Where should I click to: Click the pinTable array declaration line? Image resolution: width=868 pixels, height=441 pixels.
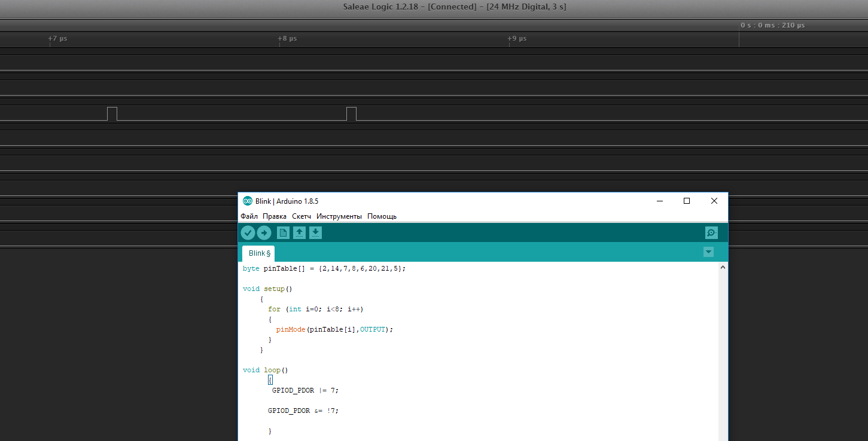pyautogui.click(x=324, y=268)
